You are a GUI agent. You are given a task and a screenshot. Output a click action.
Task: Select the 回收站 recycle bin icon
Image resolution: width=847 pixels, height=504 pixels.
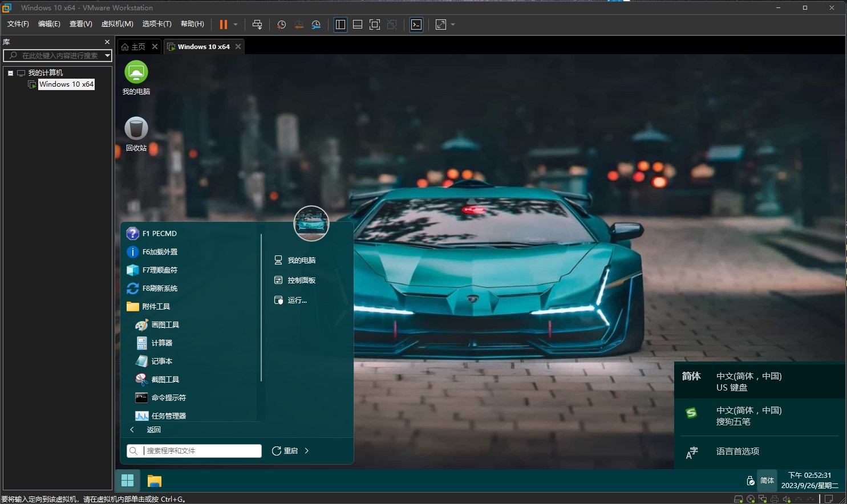pyautogui.click(x=136, y=135)
